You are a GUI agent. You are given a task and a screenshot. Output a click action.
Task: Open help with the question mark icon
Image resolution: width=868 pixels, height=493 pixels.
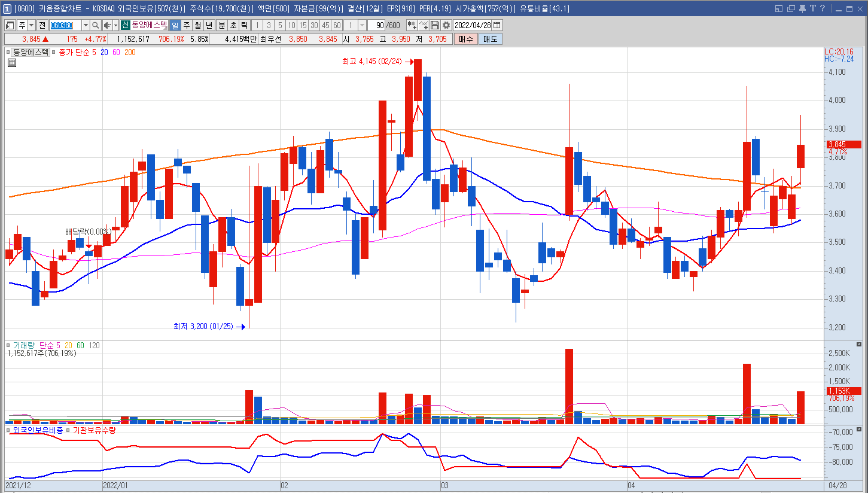[822, 8]
